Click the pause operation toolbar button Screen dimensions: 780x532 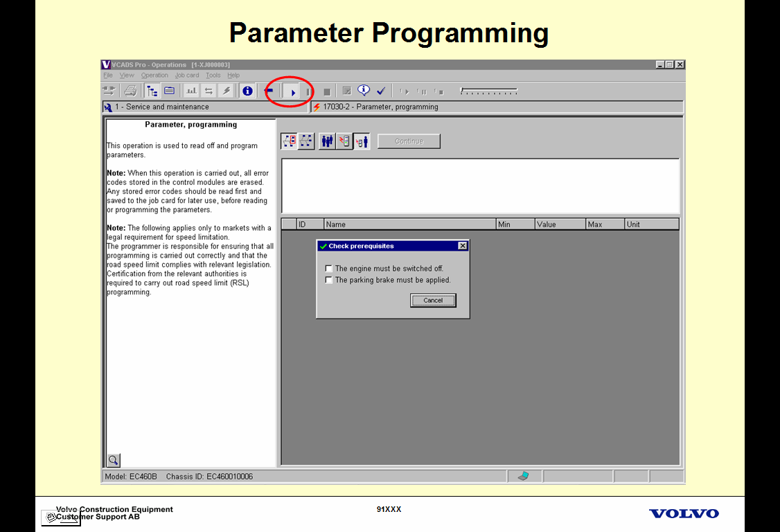click(308, 92)
